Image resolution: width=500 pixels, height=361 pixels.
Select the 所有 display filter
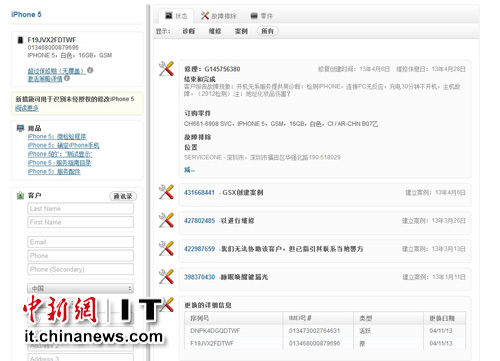pos(268,31)
